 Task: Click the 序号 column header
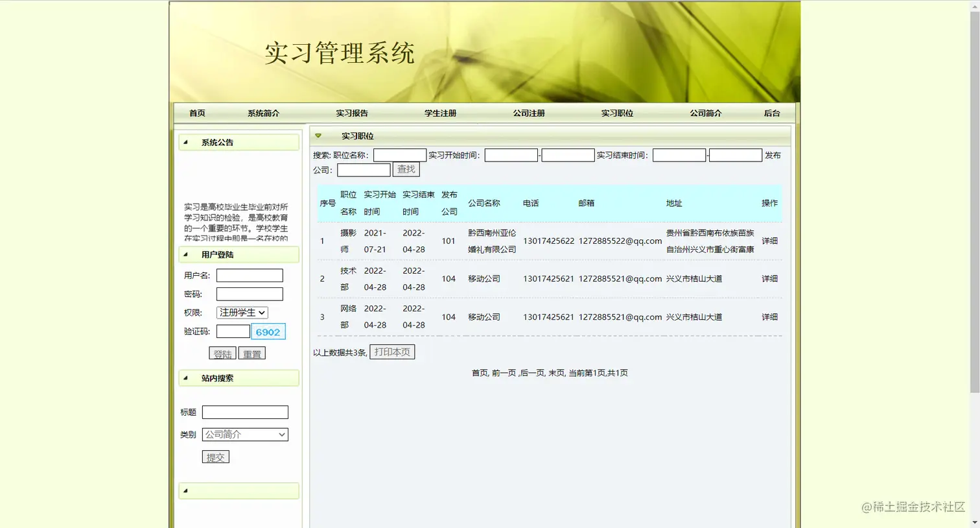[x=327, y=203]
